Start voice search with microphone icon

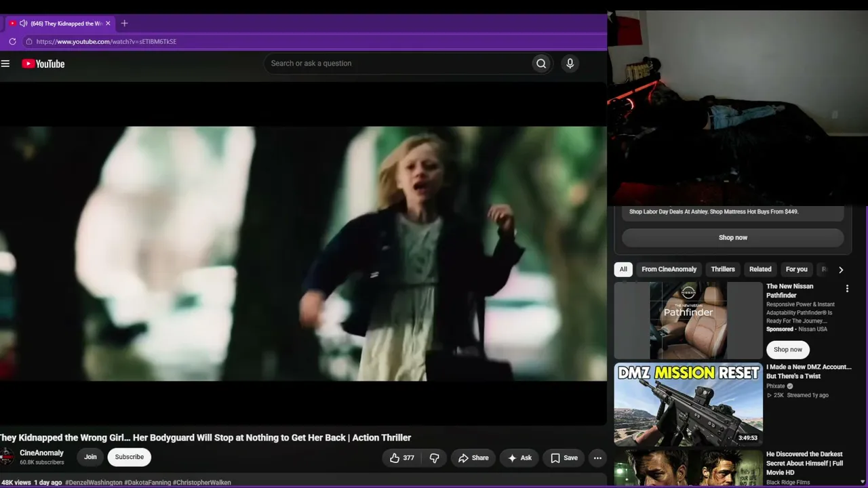[570, 64]
